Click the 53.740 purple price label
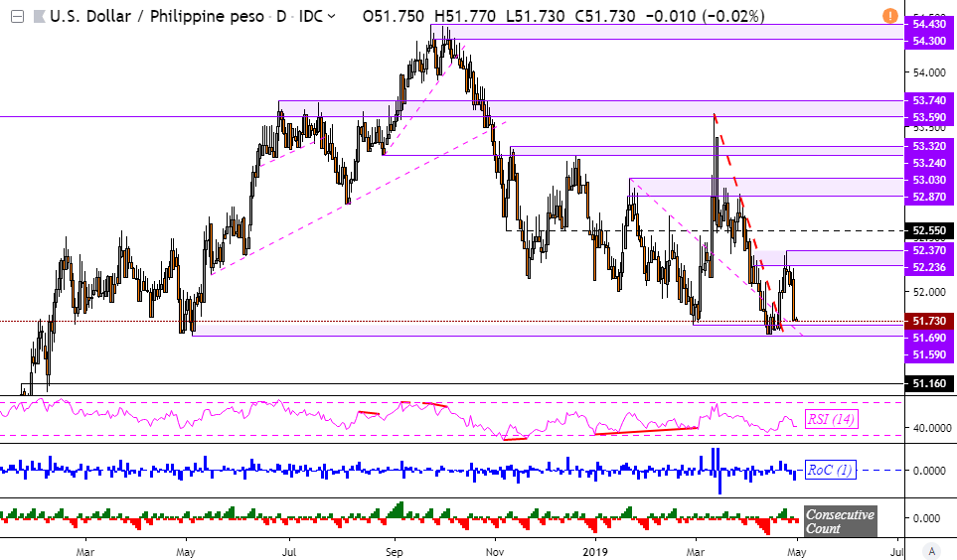The width and height of the screenshot is (957, 560). pyautogui.click(x=929, y=100)
